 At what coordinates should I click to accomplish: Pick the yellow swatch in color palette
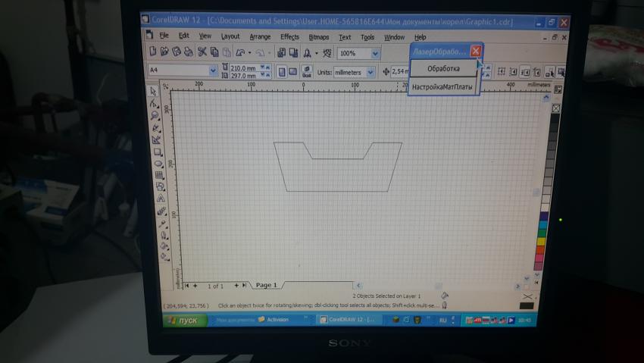click(x=540, y=241)
